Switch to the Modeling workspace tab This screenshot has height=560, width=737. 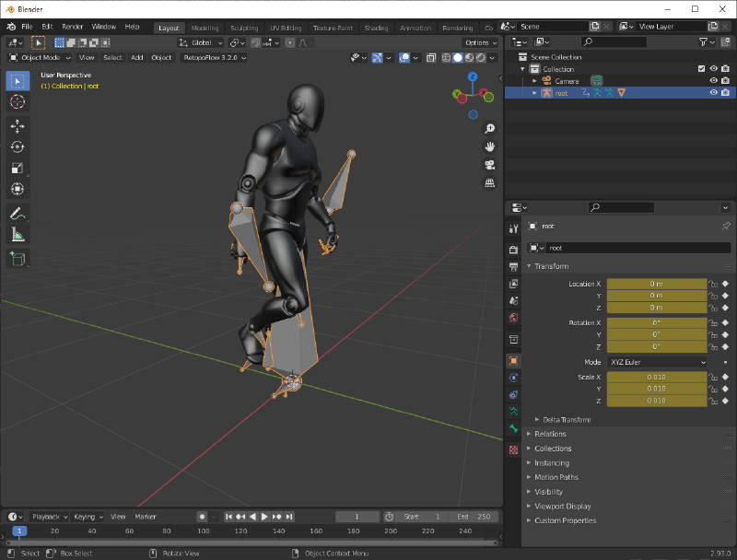click(205, 28)
